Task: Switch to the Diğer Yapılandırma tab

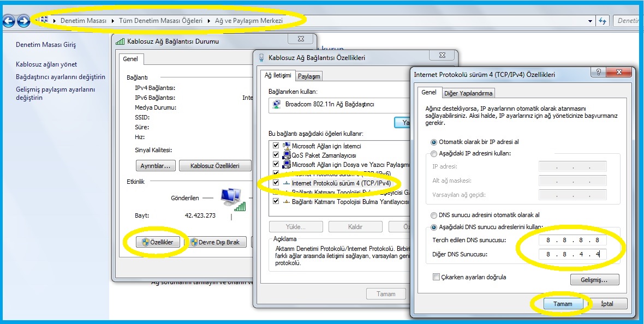Action: click(x=468, y=93)
